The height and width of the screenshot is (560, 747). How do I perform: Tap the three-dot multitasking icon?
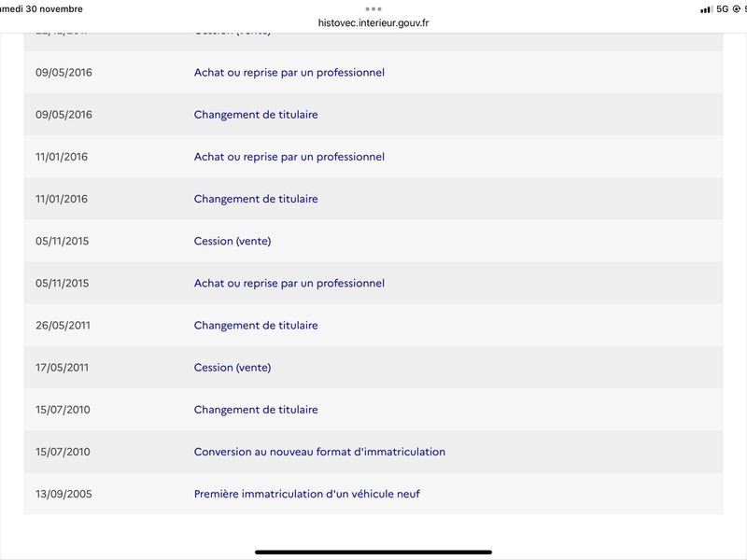(x=373, y=8)
